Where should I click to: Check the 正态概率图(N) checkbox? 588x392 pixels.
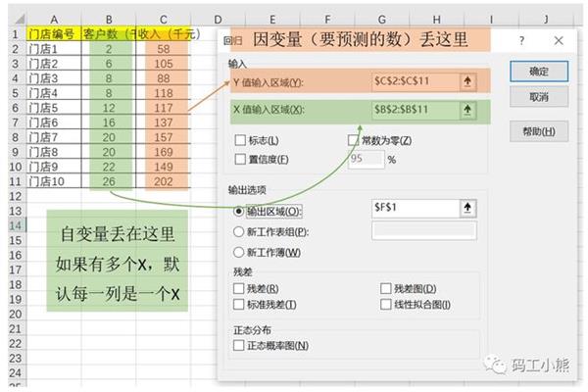point(238,345)
